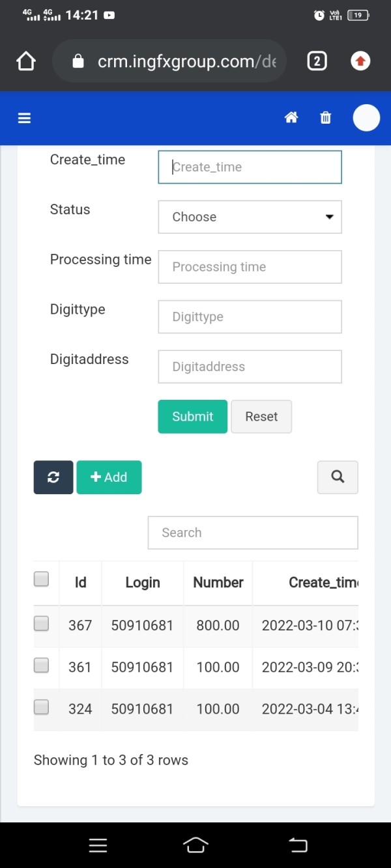This screenshot has height=868, width=391.
Task: Tap Android back navigation button
Action: 297,845
